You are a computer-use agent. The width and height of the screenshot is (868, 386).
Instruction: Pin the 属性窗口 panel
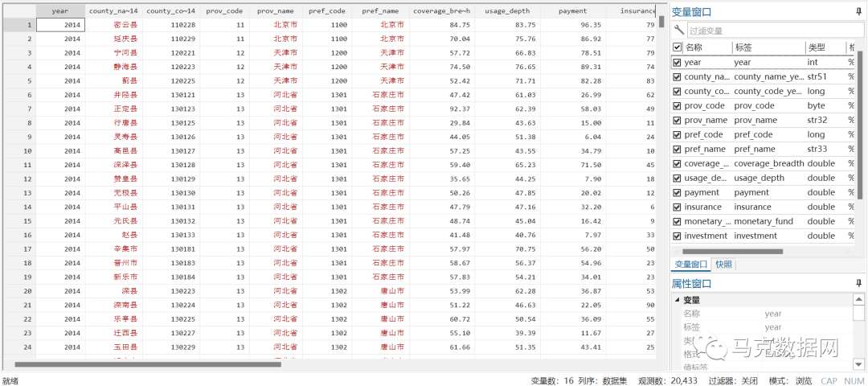[858, 283]
